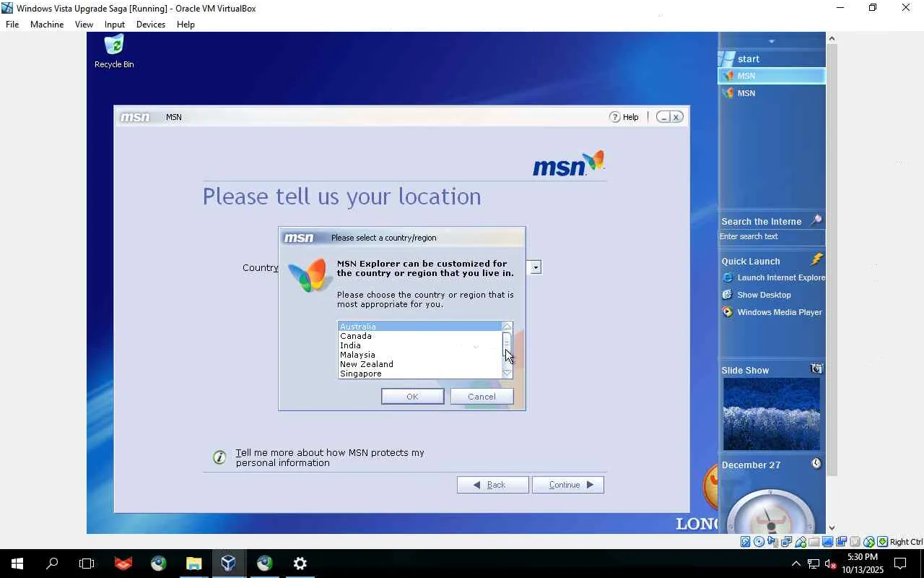
Task: Click the Show Desktop icon in Quick Launch
Action: pos(728,295)
